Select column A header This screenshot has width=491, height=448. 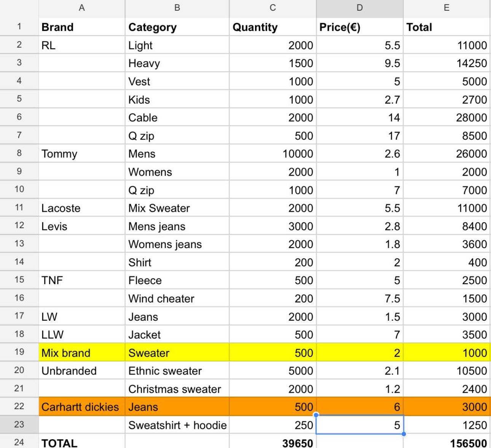coord(82,8)
